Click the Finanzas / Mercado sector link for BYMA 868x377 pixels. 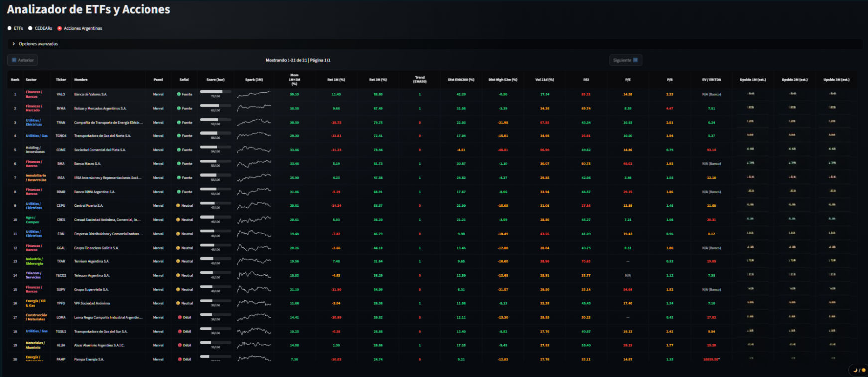(34, 108)
